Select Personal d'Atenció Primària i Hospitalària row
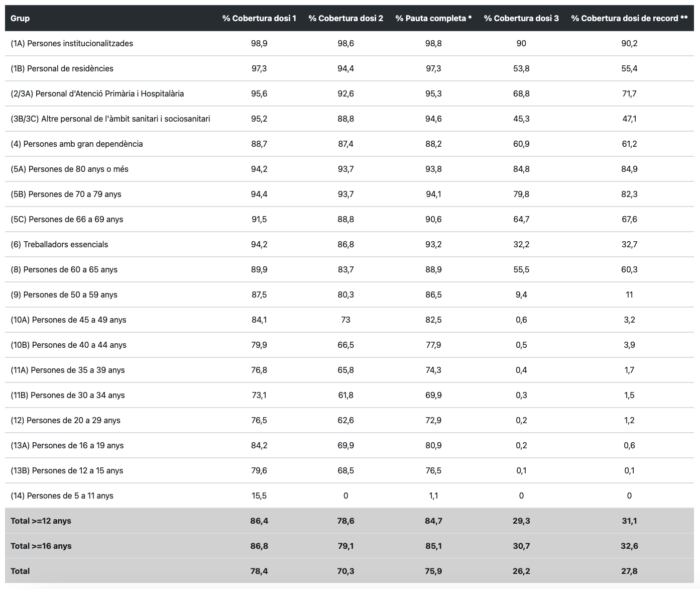This screenshot has width=700, height=589. (97, 93)
